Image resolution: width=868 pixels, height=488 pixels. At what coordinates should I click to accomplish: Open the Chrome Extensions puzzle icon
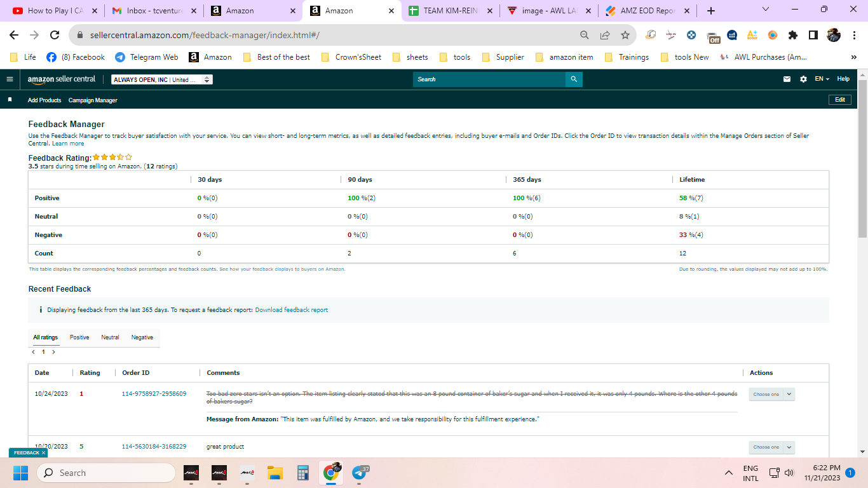793,36
